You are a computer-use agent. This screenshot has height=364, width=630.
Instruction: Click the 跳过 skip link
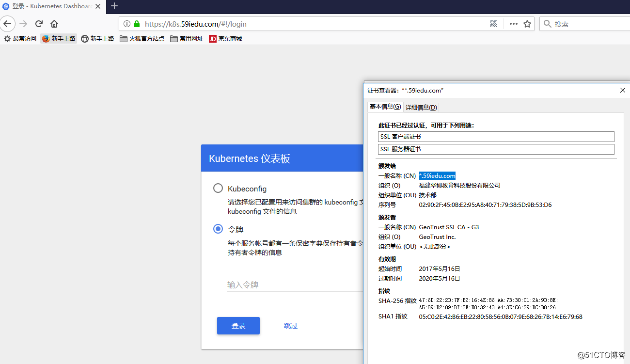(x=291, y=326)
